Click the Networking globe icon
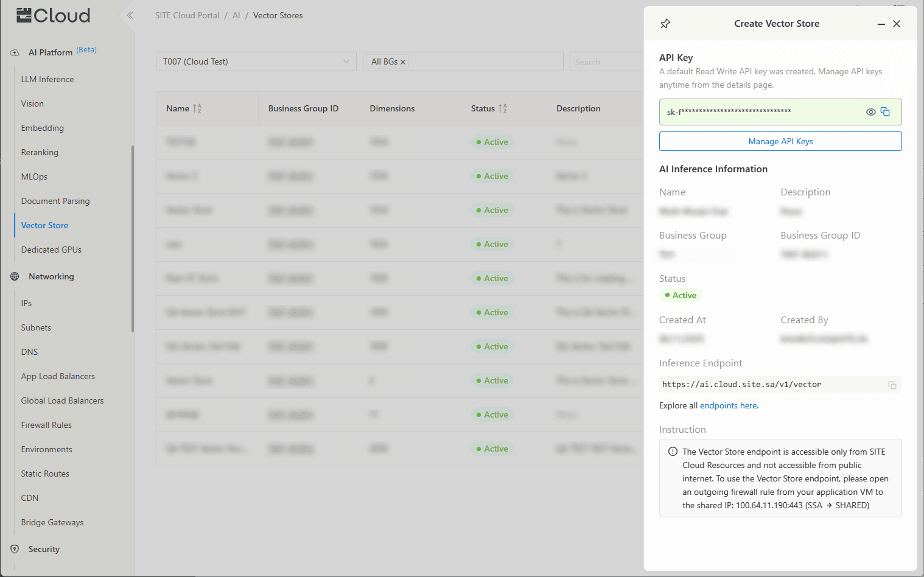Screen dimensions: 924x577 (15, 276)
